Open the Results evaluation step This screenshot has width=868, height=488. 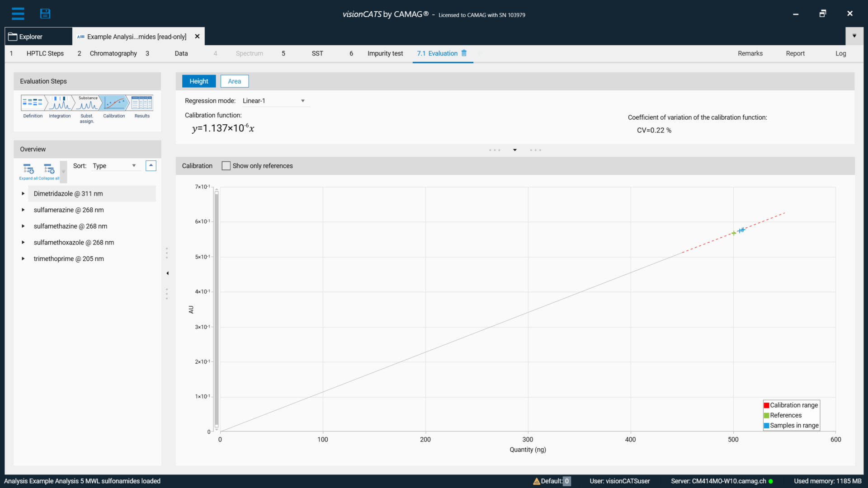click(x=142, y=104)
